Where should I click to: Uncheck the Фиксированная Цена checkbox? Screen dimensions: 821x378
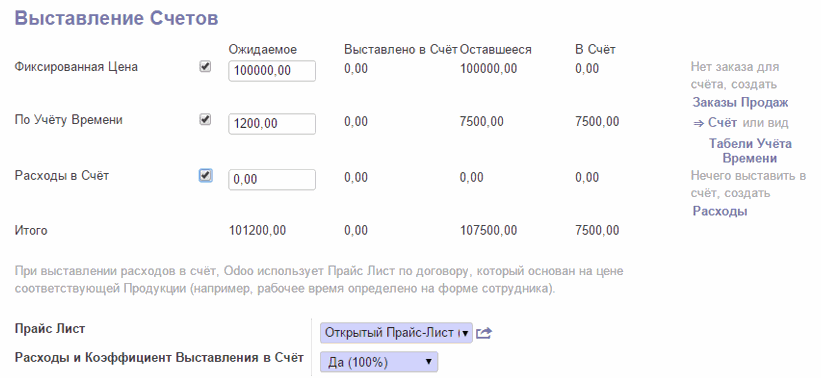coord(205,67)
